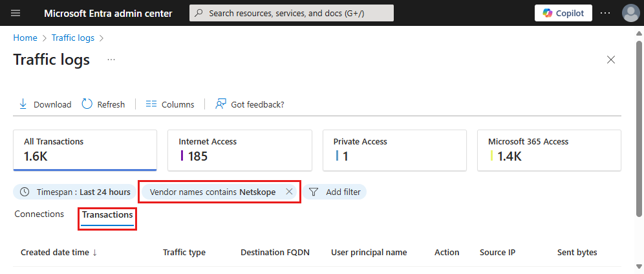Select the Microsoft 365 Access card

[549, 150]
